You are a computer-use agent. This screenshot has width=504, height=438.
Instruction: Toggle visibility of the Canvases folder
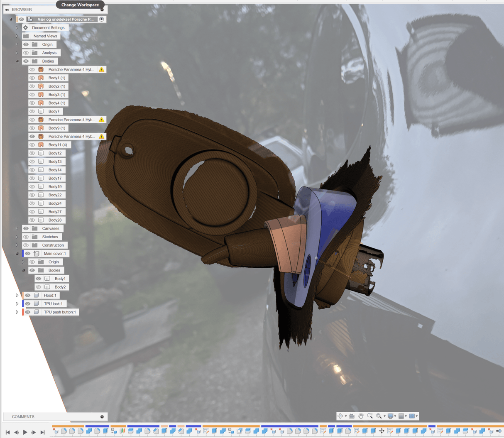click(x=26, y=229)
